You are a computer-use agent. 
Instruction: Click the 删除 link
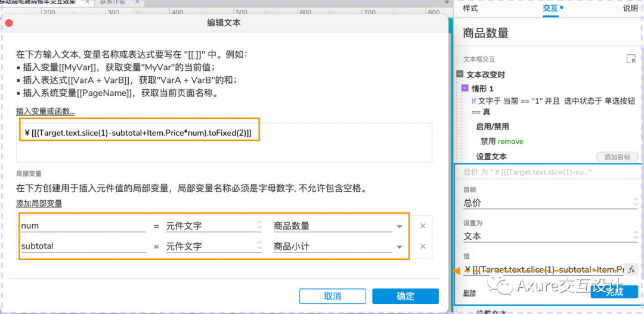click(469, 293)
